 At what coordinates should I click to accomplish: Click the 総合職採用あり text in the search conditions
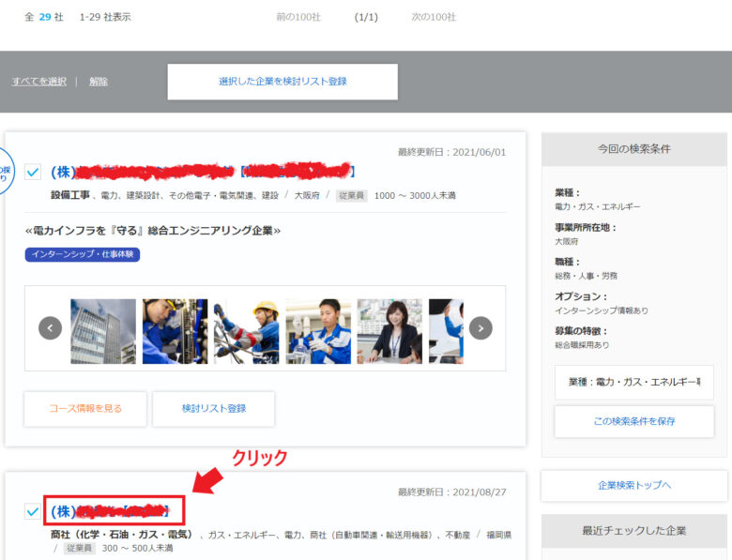(582, 345)
